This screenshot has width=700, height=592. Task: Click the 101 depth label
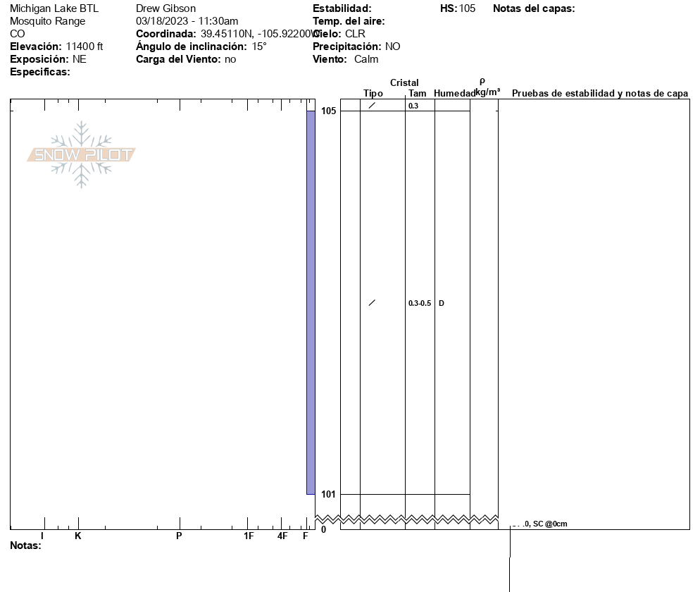tap(328, 494)
